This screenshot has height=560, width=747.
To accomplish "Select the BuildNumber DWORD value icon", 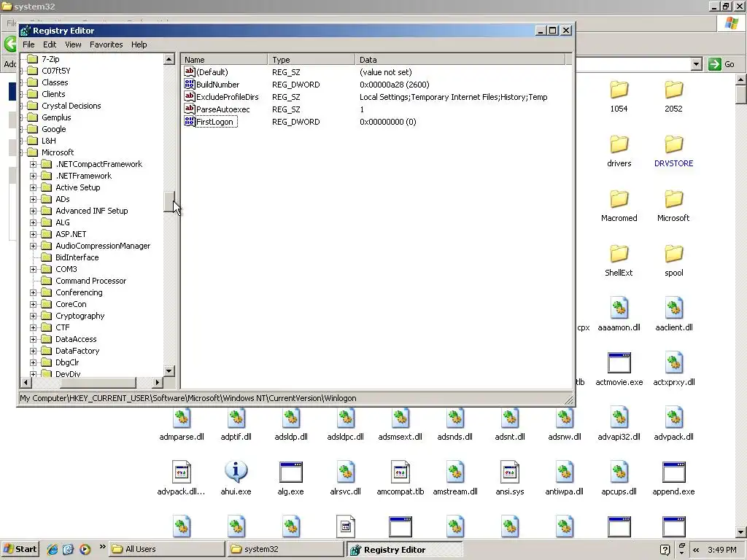I will (190, 85).
